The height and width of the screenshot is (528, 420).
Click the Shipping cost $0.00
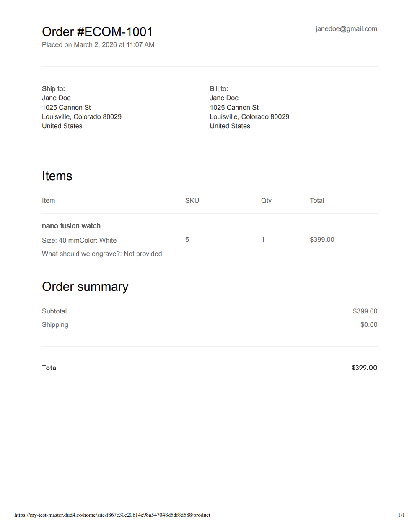click(x=368, y=325)
